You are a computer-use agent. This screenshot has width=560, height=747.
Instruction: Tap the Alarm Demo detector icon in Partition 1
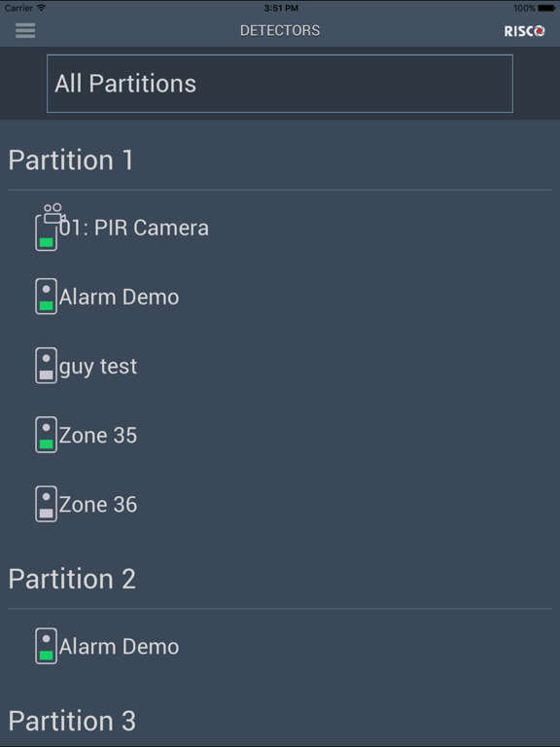pyautogui.click(x=47, y=297)
